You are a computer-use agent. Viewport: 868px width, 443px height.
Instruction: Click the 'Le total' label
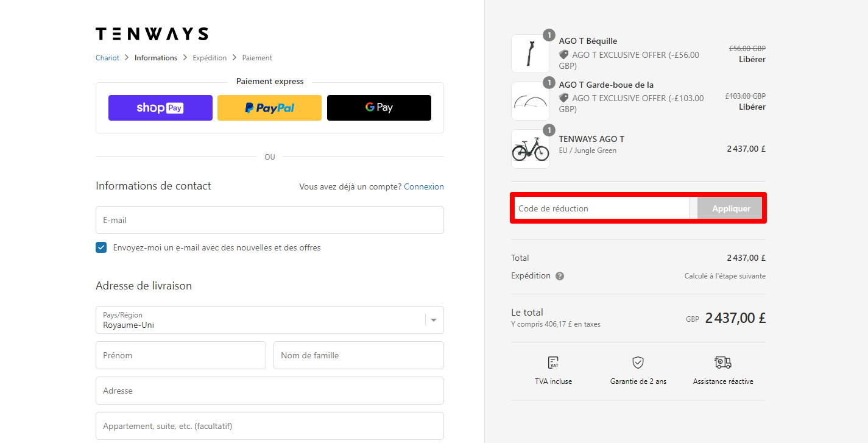[x=527, y=313]
